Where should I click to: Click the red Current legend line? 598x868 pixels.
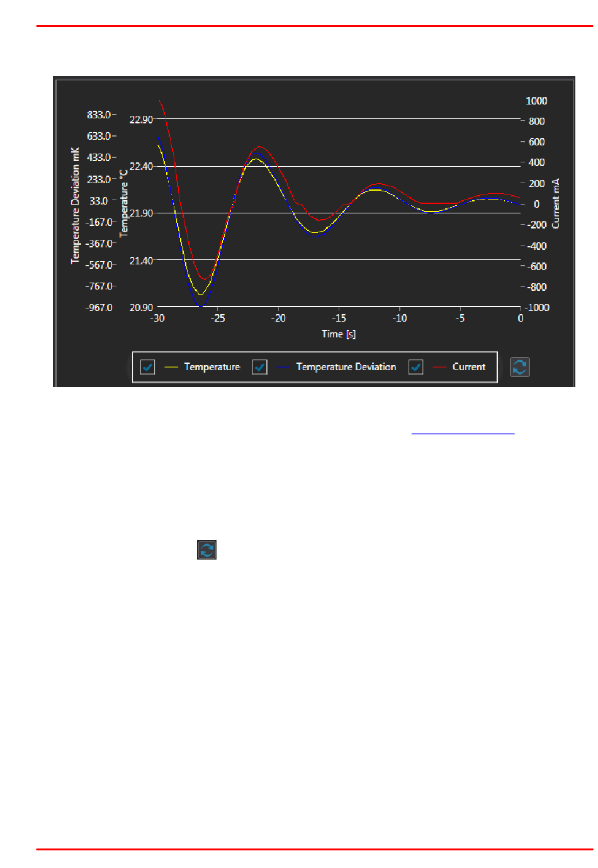pos(439,367)
